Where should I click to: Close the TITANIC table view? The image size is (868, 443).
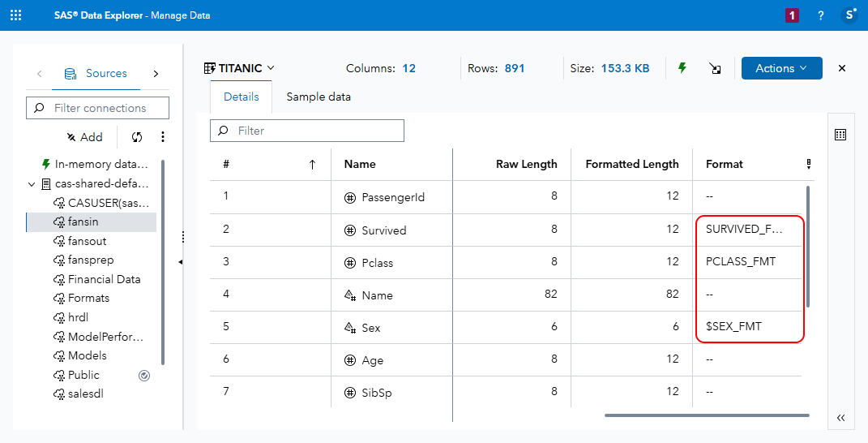click(842, 68)
